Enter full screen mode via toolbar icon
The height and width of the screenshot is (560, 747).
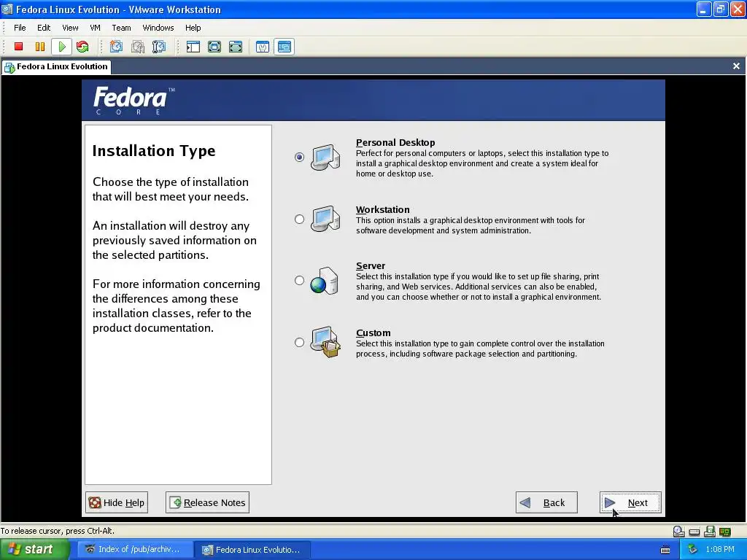coord(236,47)
